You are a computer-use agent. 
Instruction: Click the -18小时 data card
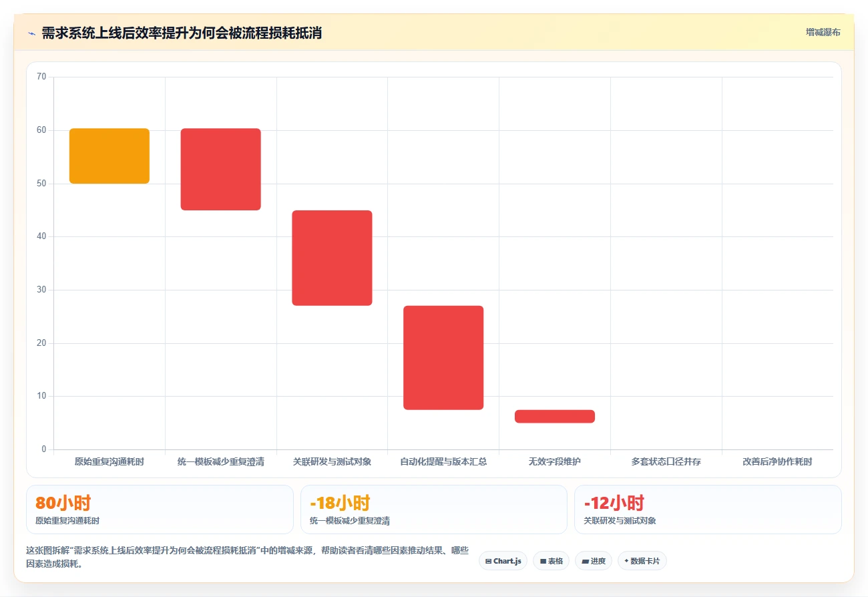434,510
